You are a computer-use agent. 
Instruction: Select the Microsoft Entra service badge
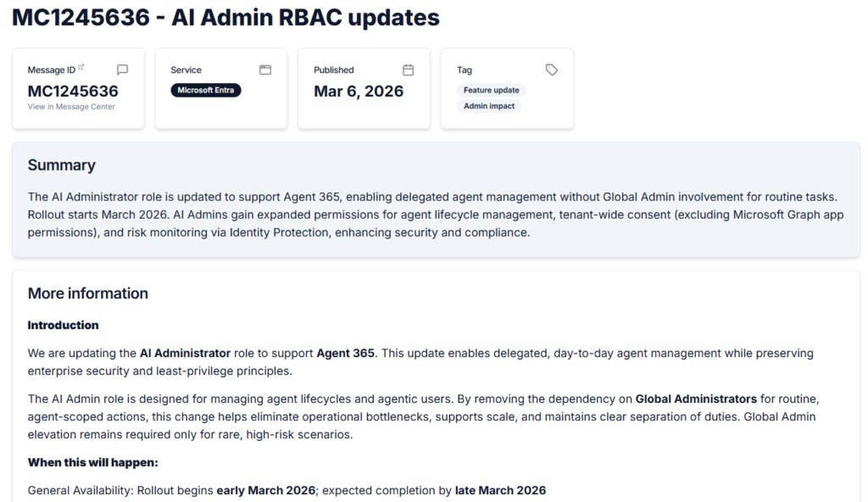[205, 90]
